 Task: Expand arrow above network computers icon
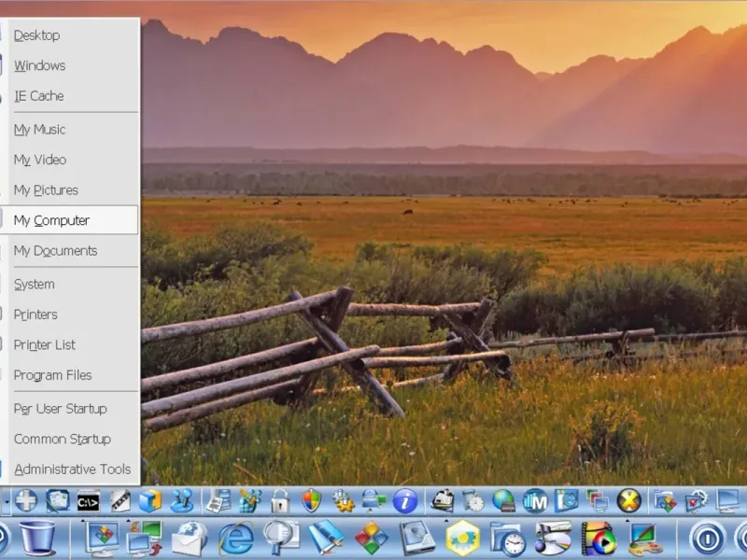tap(128, 521)
